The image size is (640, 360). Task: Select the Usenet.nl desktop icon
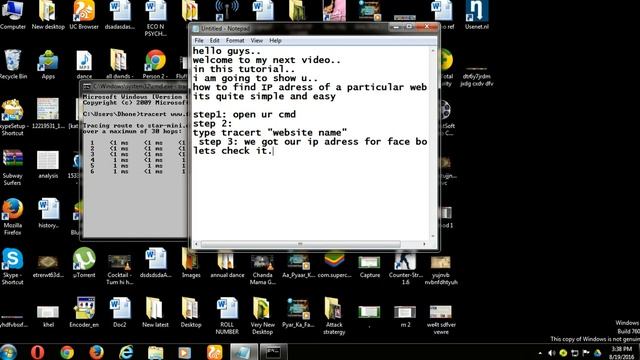[476, 16]
